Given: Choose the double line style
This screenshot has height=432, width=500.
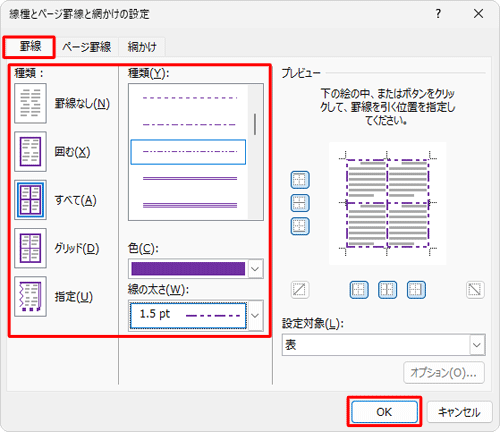Looking at the screenshot, I should [189, 179].
